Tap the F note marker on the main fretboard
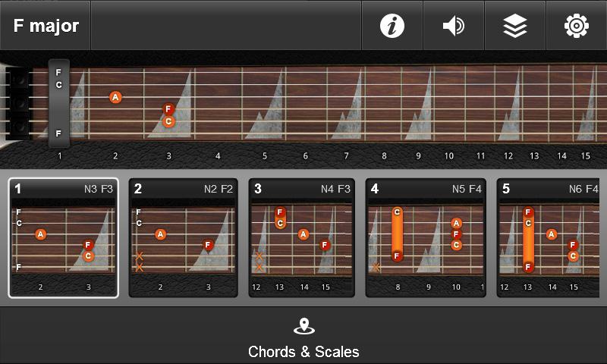Viewport: 607px width, 364px height. [x=168, y=109]
